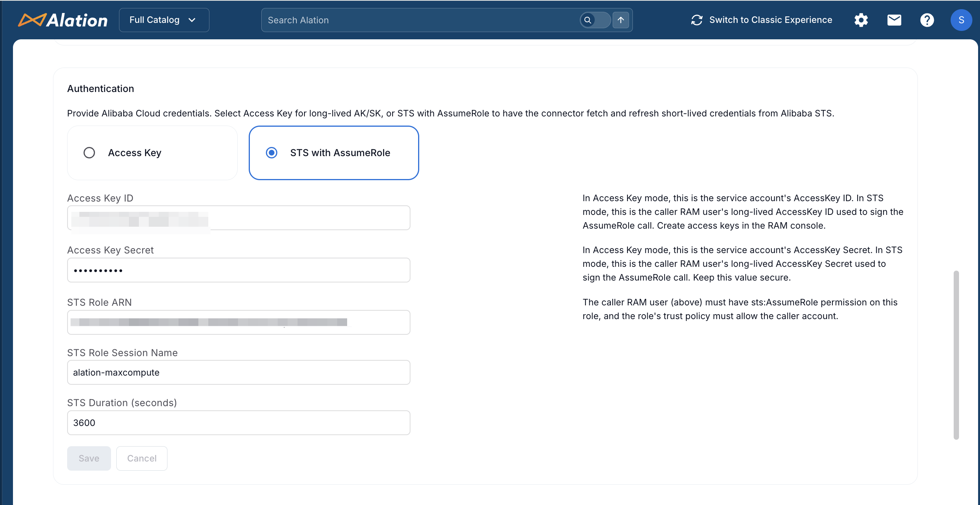Click help text about sts:AssumeRole permission
Viewport: 980px width, 505px height.
coord(740,309)
